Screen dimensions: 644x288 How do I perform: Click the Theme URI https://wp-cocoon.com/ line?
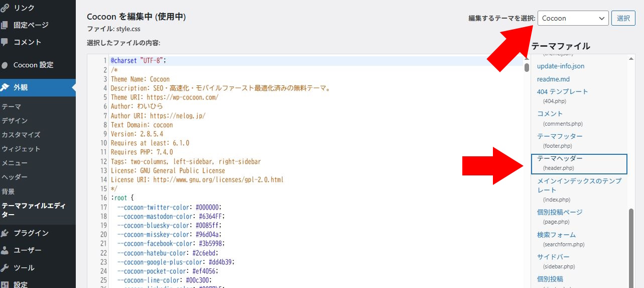tap(165, 97)
